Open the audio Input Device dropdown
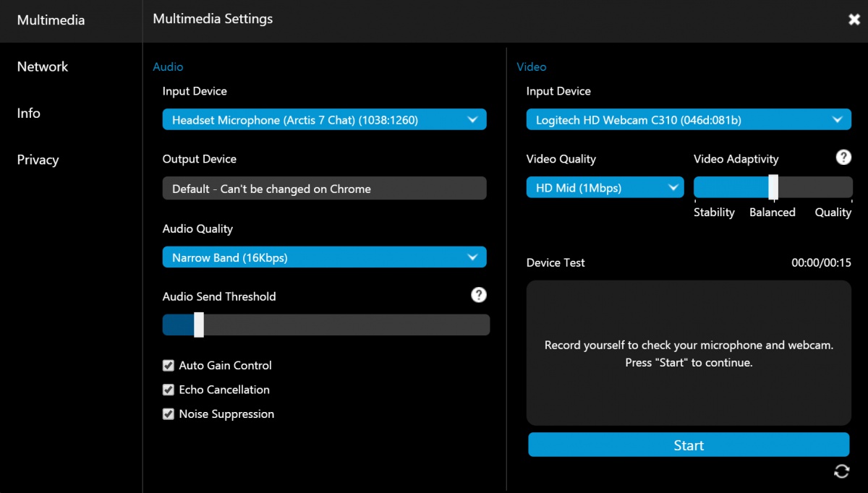868x493 pixels. pyautogui.click(x=324, y=120)
